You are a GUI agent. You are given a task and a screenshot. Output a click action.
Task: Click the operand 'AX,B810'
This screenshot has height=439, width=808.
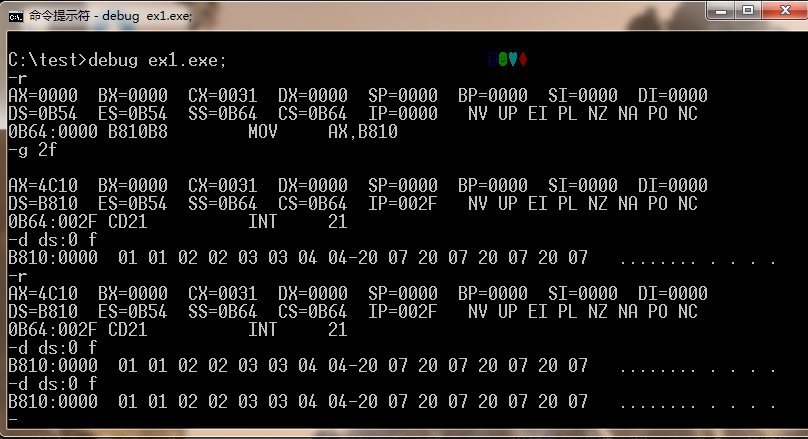click(363, 131)
